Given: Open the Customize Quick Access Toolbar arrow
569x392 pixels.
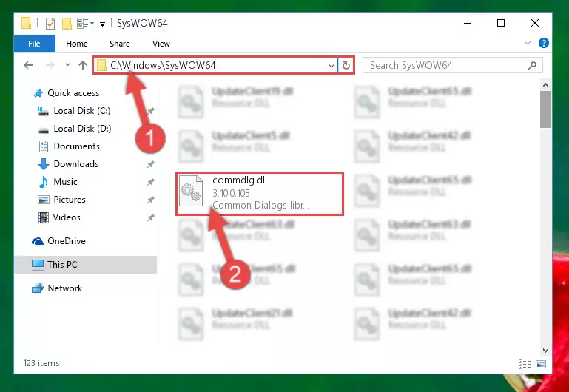Looking at the screenshot, I should tap(103, 24).
